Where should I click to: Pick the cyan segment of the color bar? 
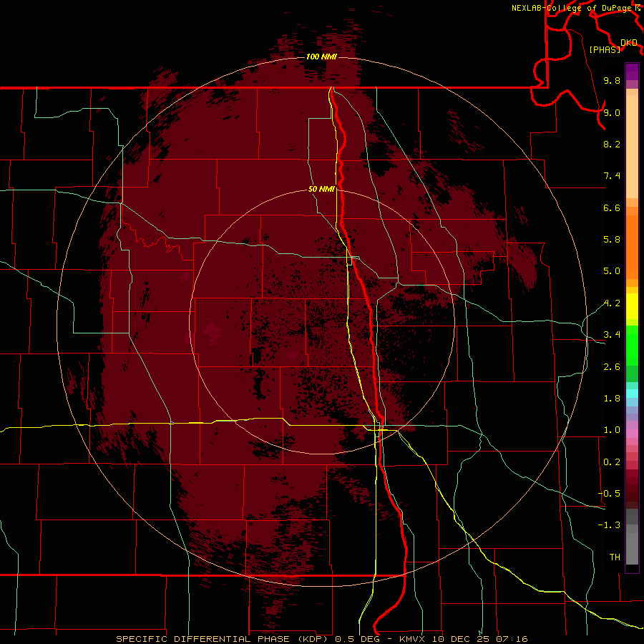[x=632, y=394]
